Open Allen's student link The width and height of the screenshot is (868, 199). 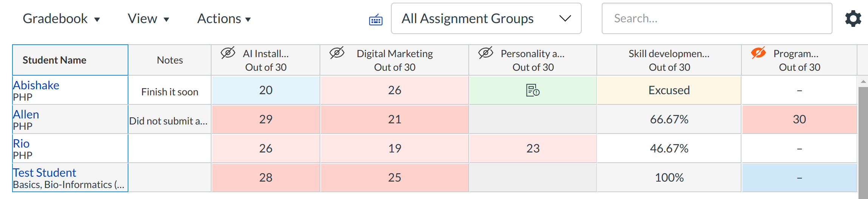[x=26, y=114]
